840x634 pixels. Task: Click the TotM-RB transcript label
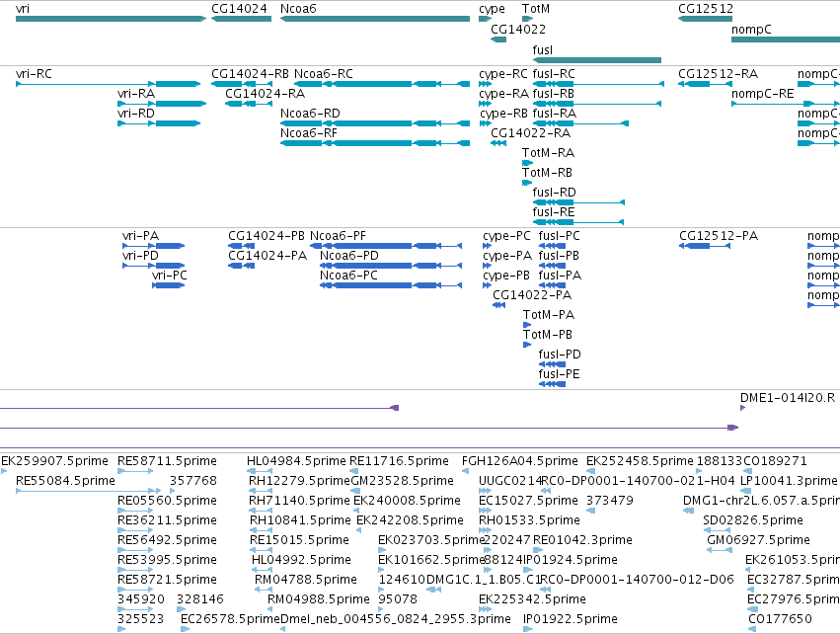(547, 173)
